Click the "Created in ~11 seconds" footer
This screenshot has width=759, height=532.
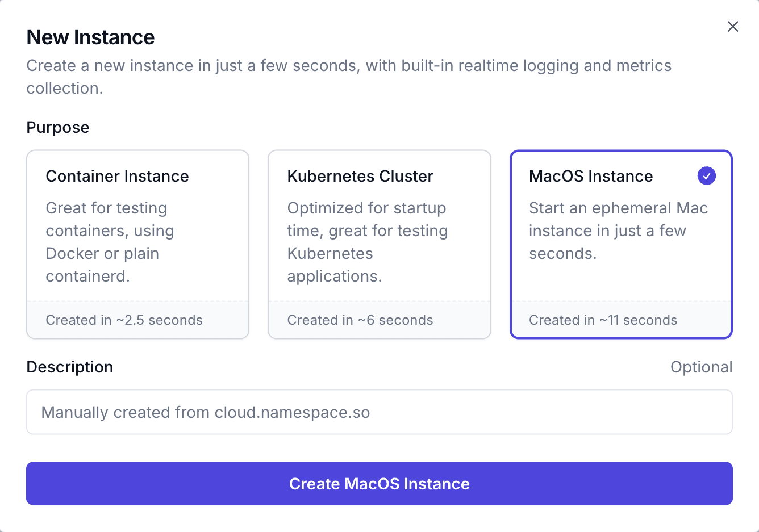pyautogui.click(x=603, y=320)
